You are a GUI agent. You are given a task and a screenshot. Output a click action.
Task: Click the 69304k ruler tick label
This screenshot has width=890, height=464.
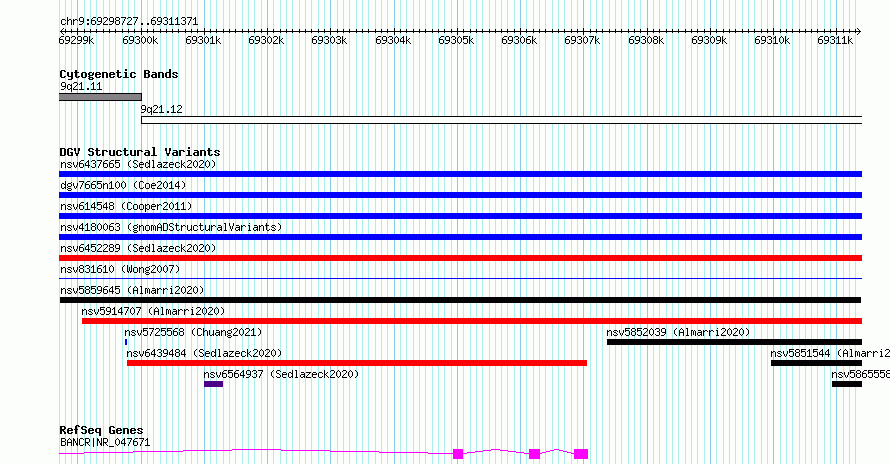(393, 40)
